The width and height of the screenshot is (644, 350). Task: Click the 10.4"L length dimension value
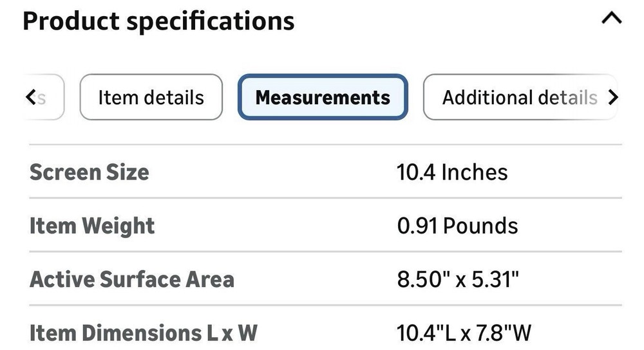point(427,333)
